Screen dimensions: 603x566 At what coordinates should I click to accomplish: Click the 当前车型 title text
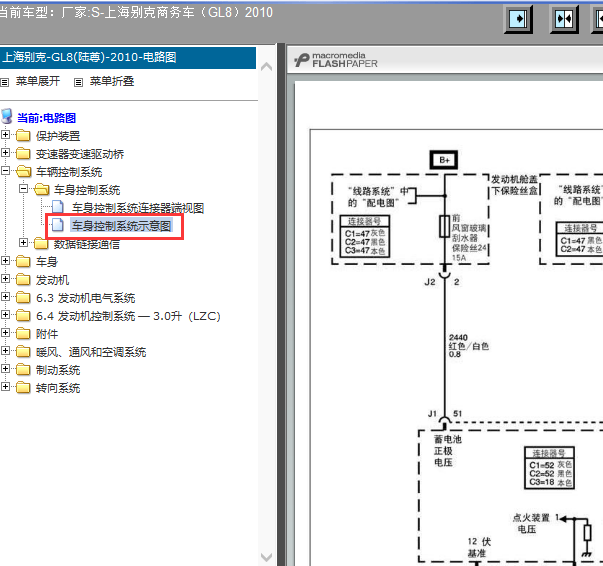coord(136,12)
